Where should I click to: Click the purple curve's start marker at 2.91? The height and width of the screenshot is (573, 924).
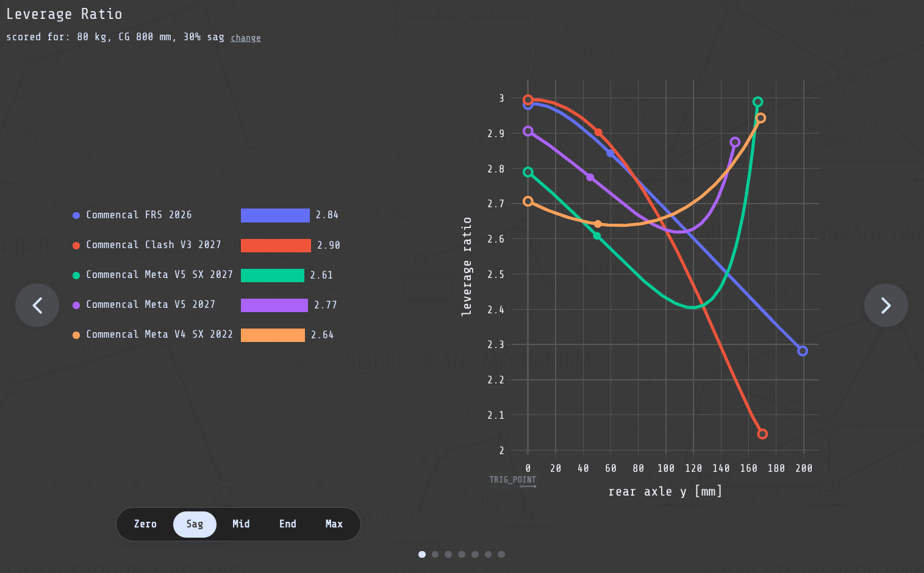pos(528,131)
